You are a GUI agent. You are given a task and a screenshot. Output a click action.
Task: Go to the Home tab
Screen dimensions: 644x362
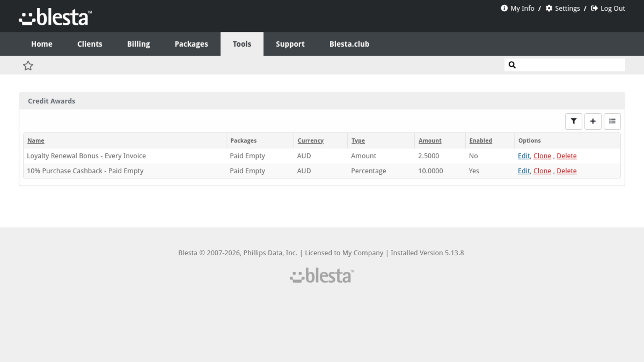click(42, 44)
